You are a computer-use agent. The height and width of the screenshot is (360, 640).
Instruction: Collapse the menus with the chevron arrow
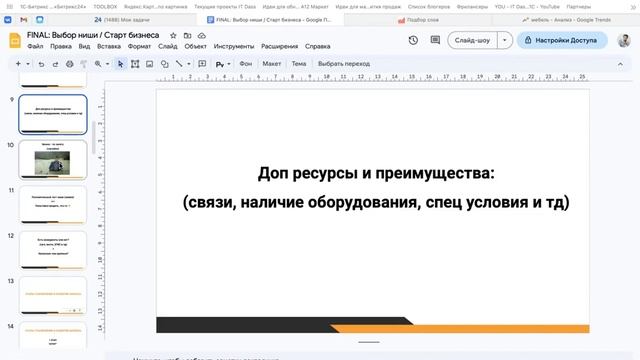click(620, 64)
